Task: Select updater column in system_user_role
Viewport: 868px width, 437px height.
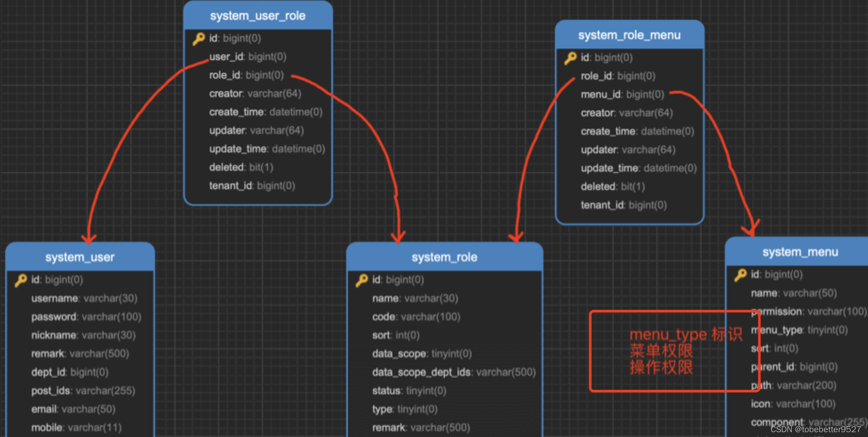Action: tap(256, 130)
